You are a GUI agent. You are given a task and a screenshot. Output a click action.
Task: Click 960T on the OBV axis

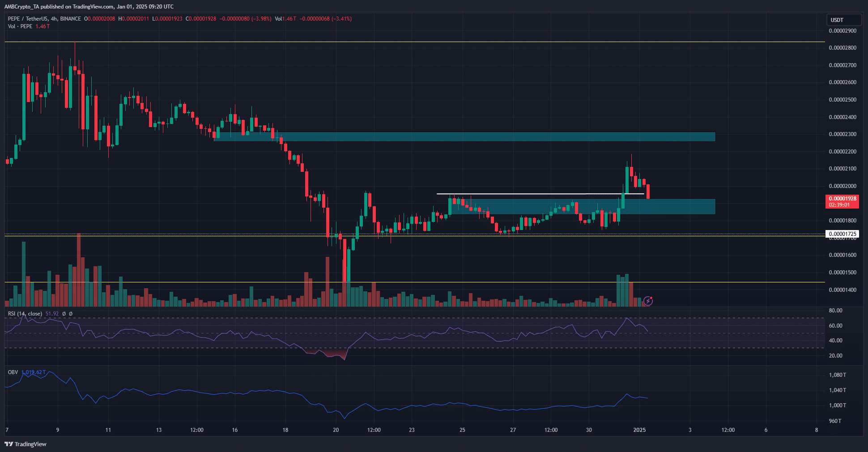835,421
